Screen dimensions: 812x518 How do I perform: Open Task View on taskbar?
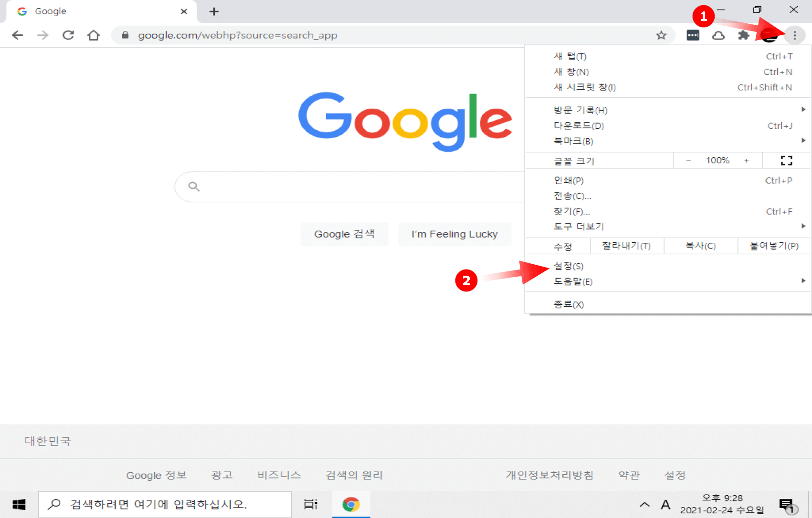[311, 505]
